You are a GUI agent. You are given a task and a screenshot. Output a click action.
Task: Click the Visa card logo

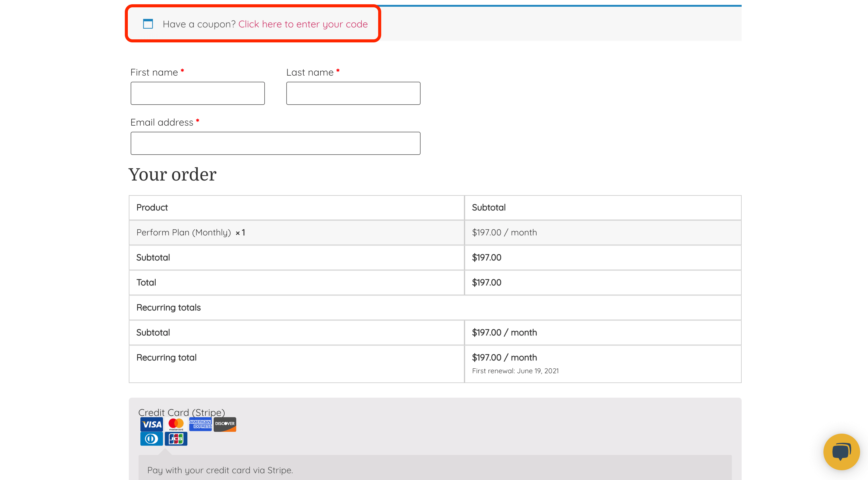(152, 424)
